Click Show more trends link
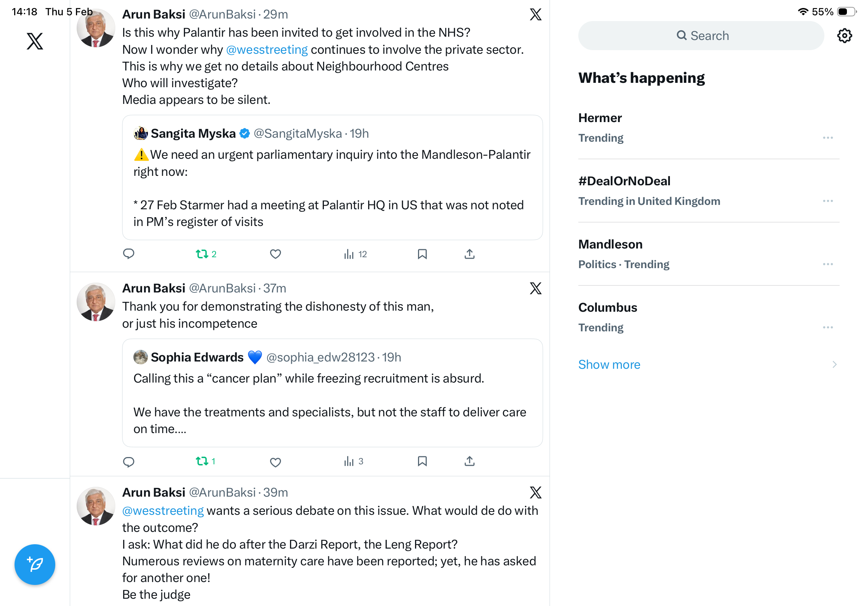Screen dimensions: 868x606 (x=609, y=365)
